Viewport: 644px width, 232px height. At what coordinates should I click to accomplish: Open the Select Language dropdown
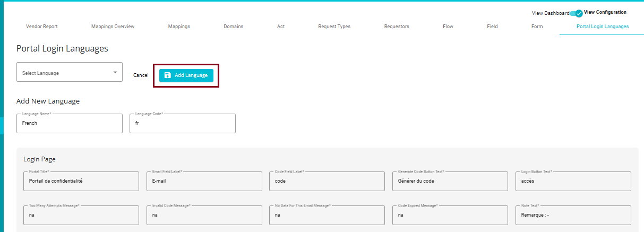[70, 73]
